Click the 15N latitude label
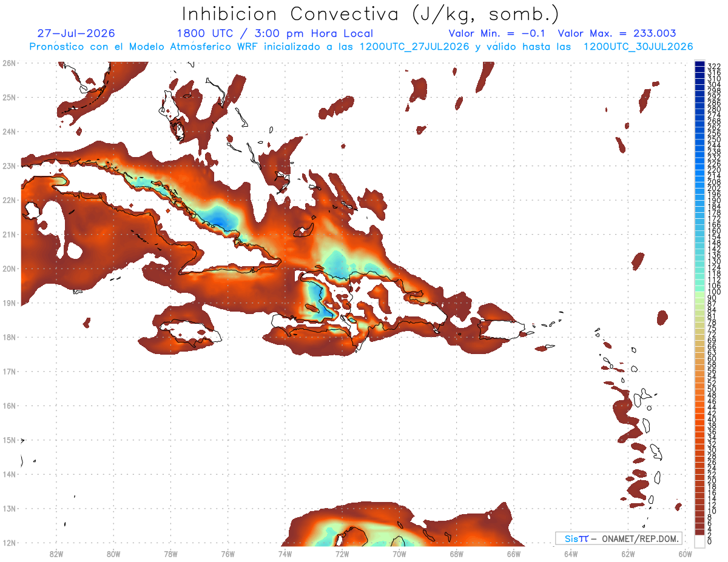Viewport: 728px width, 562px height. (x=8, y=440)
